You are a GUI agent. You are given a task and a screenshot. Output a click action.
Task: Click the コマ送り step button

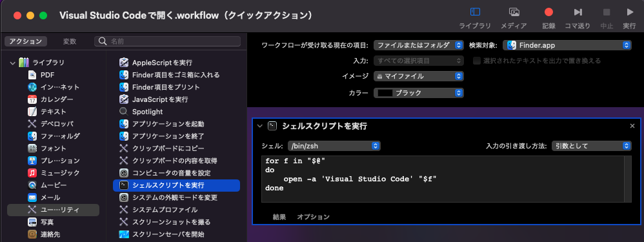[x=578, y=17]
